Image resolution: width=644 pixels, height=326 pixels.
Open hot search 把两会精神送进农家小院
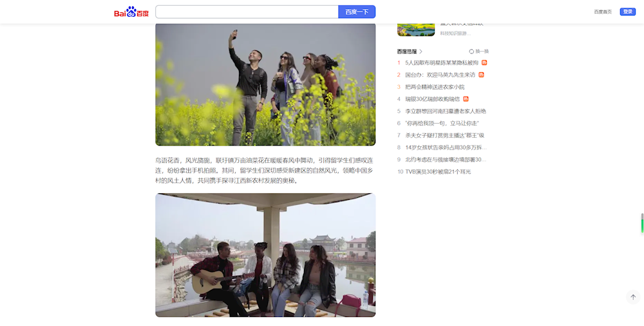click(435, 87)
